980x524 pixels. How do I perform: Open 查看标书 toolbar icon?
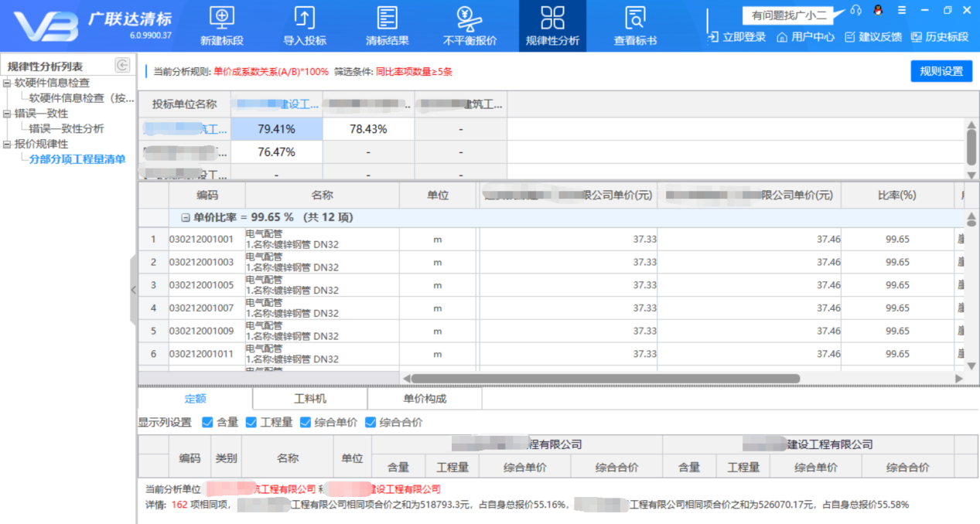click(x=635, y=18)
